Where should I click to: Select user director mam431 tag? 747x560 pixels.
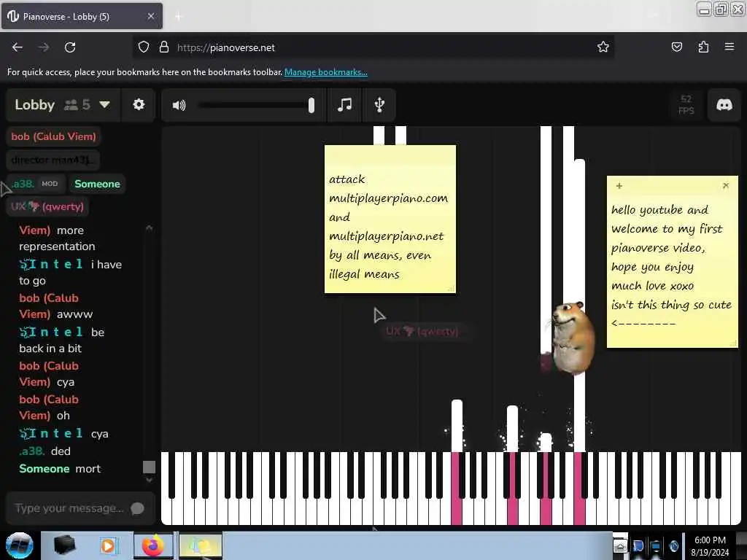click(x=53, y=160)
